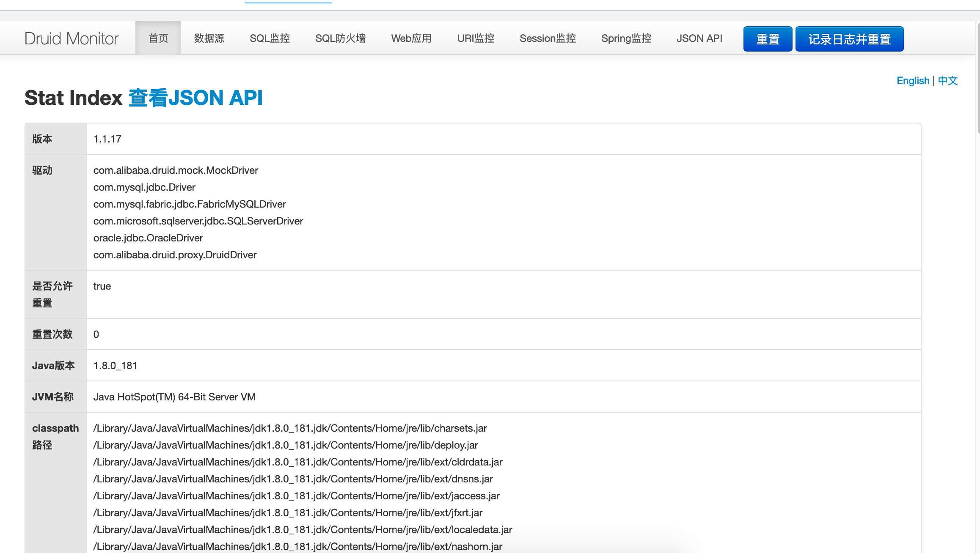Click the 重置次数 row label
980x553 pixels.
click(52, 334)
